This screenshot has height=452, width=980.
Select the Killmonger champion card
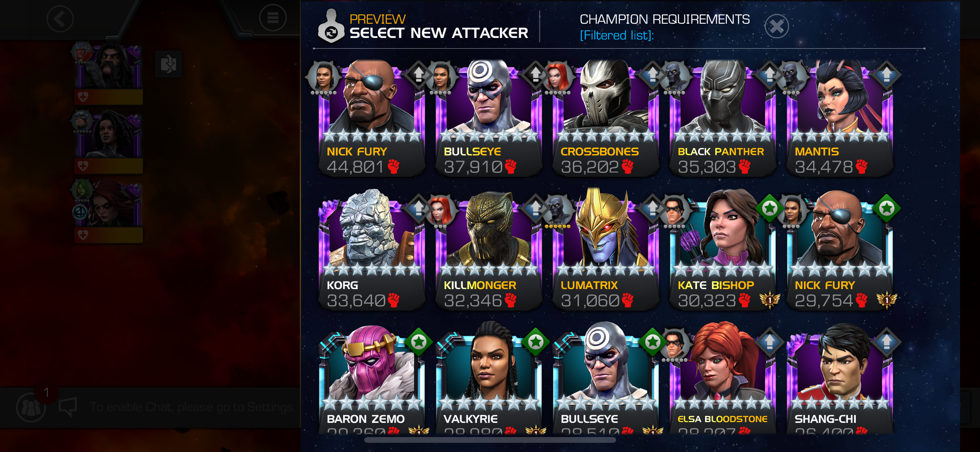coord(489,250)
